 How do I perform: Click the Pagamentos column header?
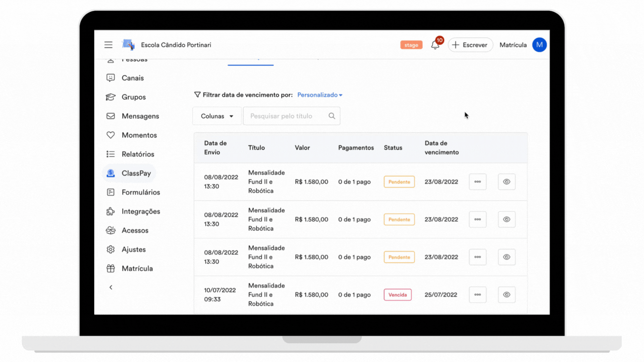click(x=356, y=147)
